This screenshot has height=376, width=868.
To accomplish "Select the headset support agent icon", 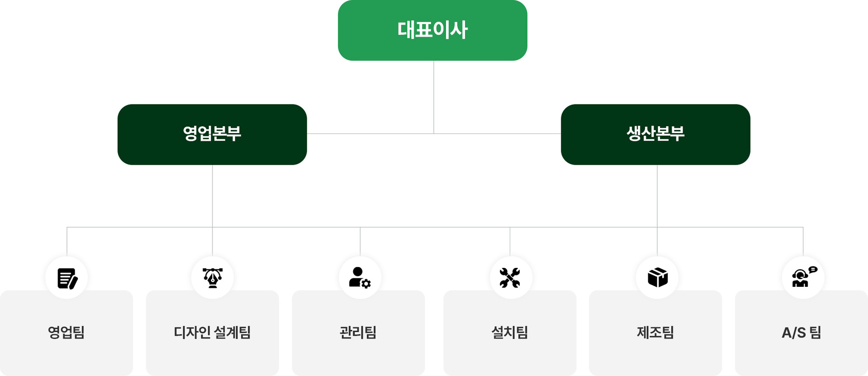I will coord(803,278).
